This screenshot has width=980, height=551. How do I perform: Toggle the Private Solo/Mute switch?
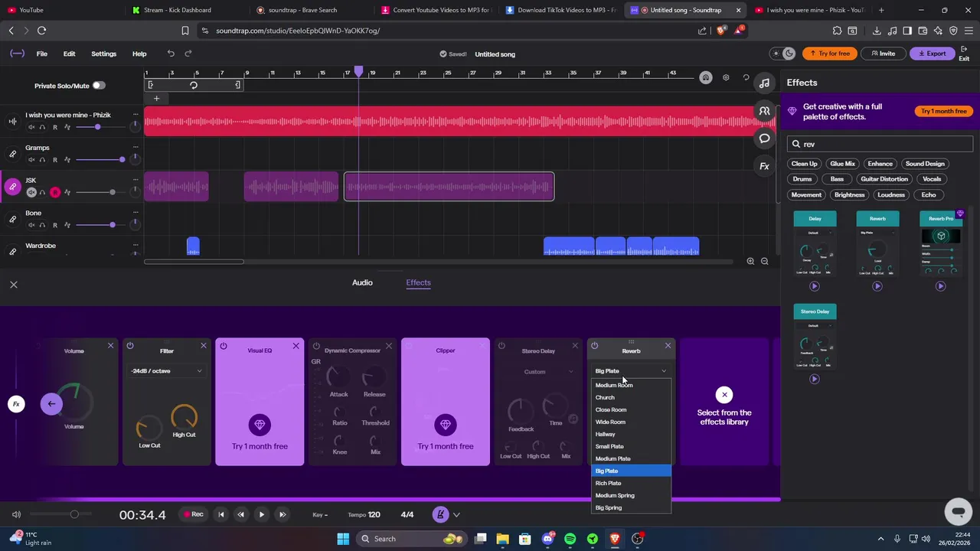pyautogui.click(x=99, y=86)
